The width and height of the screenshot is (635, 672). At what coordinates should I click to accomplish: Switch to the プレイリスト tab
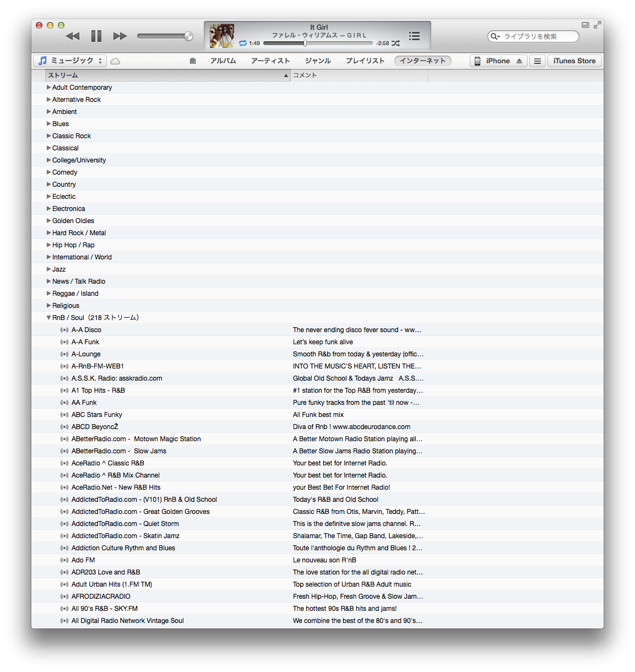365,61
